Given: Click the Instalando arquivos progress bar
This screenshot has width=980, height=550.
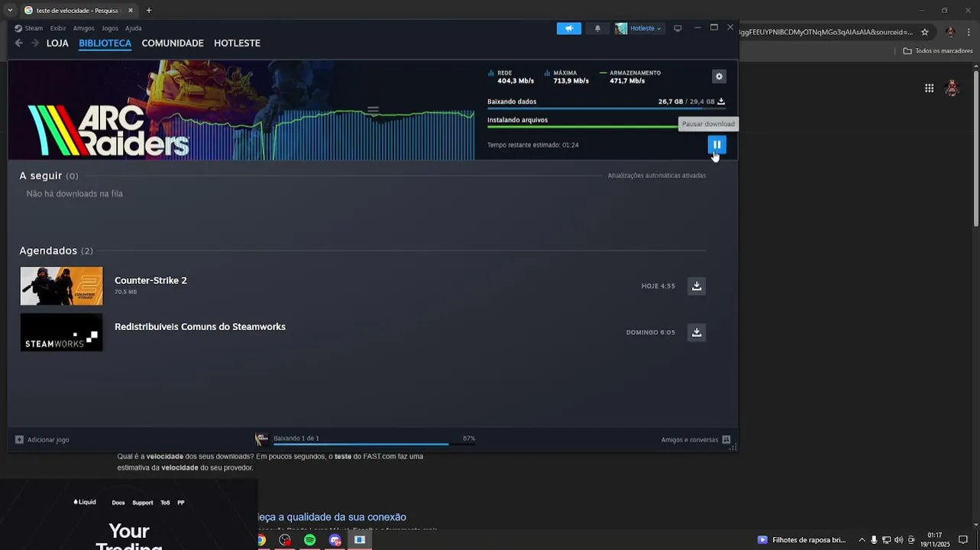Looking at the screenshot, I should click(x=583, y=127).
